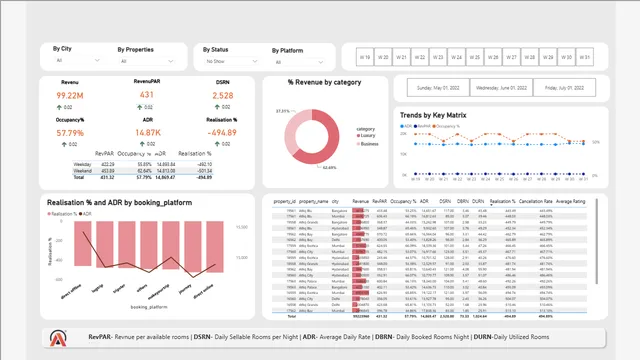This screenshot has height=360, width=640.
Task: Select week W 30 in the week slicer
Action: pos(567,57)
